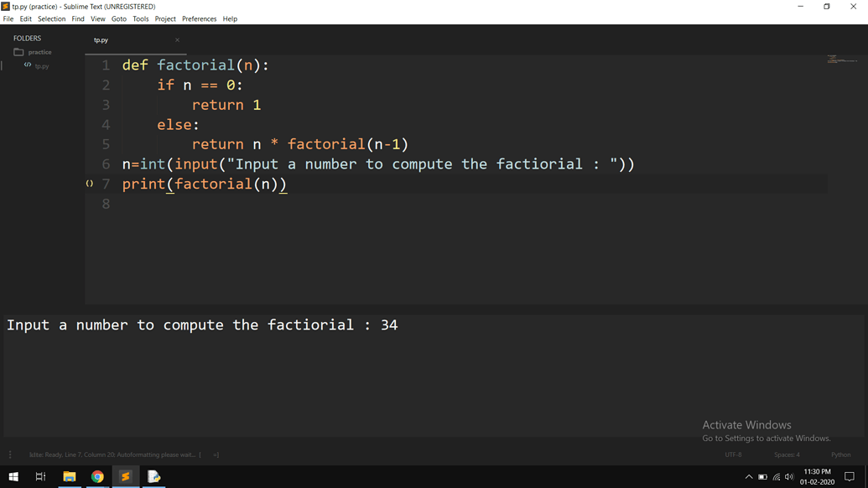Open Task View on the taskbar

coord(40,476)
